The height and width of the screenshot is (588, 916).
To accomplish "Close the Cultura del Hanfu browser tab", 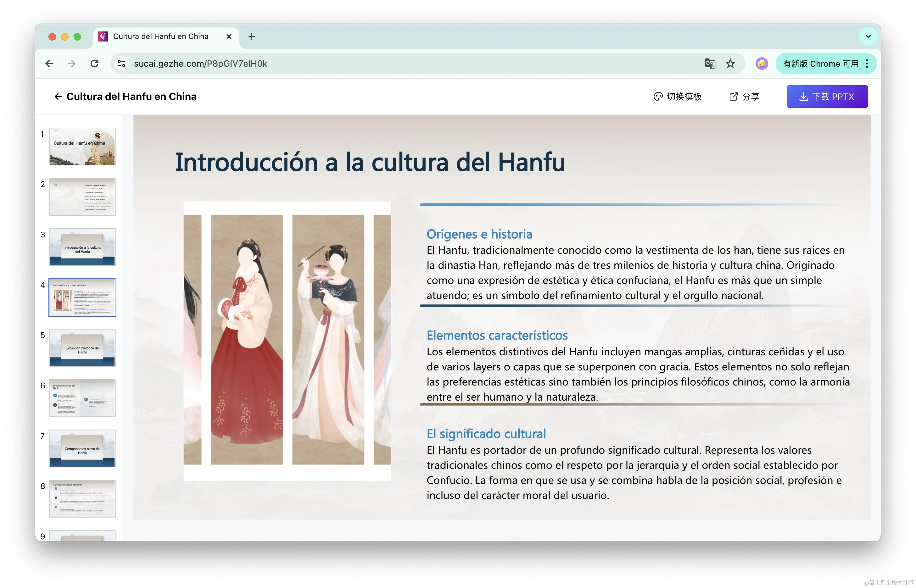I will (x=229, y=37).
